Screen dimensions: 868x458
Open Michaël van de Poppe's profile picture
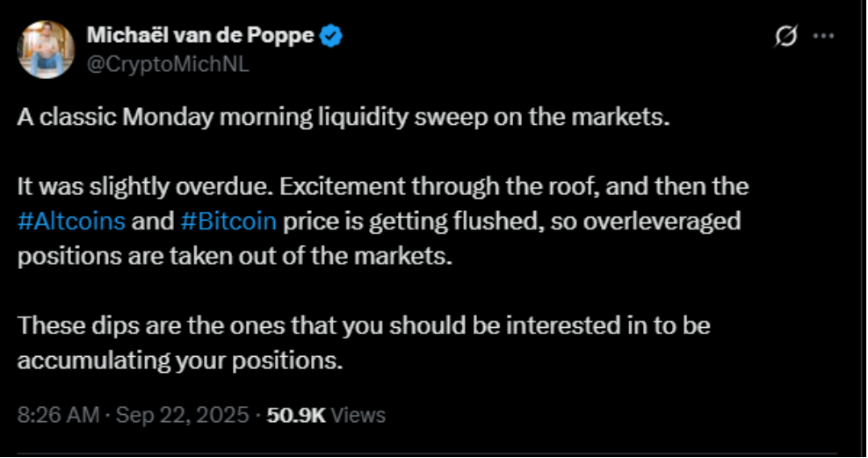[x=46, y=49]
